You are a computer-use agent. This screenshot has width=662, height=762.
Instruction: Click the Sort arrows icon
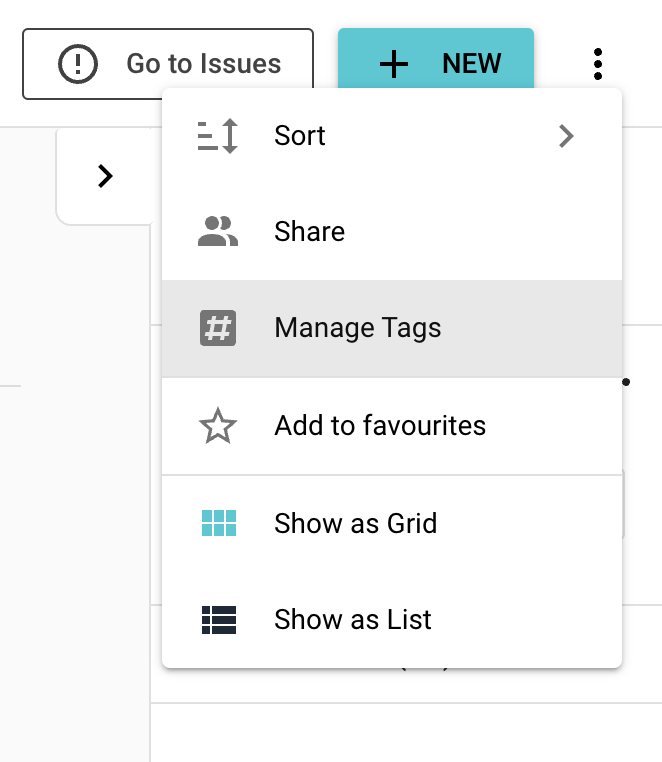click(x=217, y=136)
